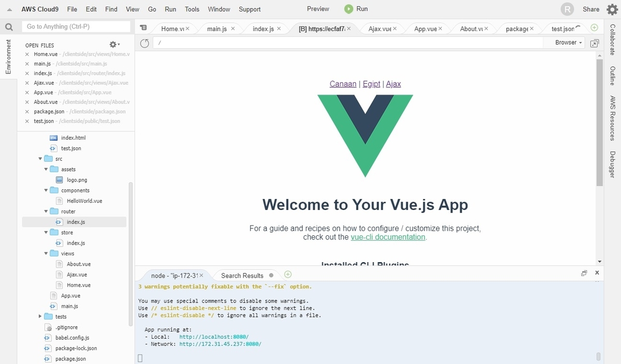Open the Outline side panel
This screenshot has width=621, height=364.
tap(612, 75)
